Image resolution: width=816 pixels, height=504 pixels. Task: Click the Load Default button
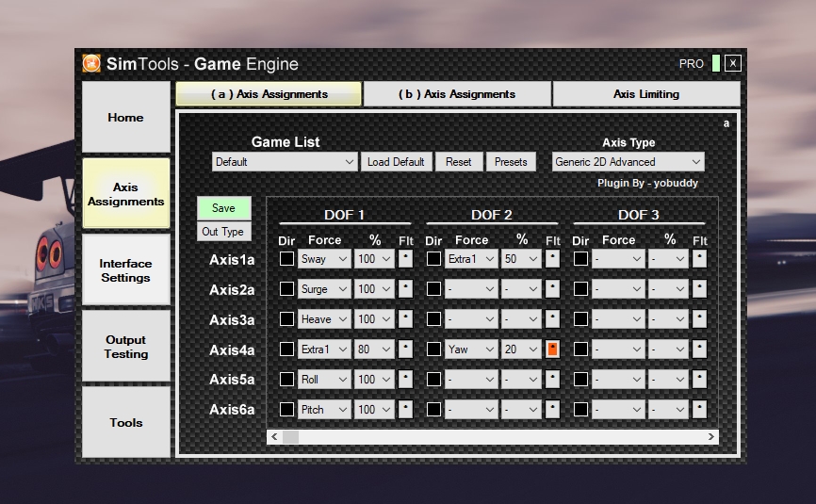[x=396, y=162]
